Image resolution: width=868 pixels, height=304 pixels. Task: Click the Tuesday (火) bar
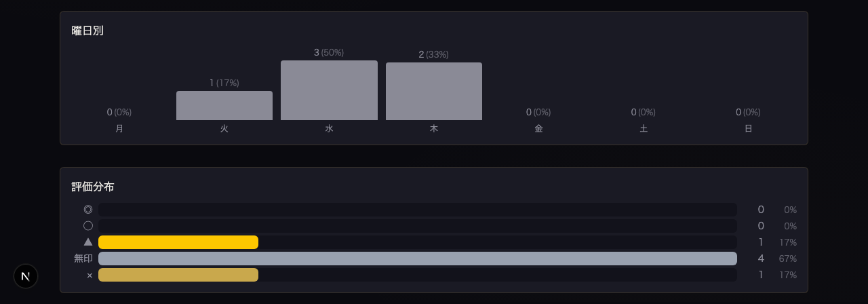tap(224, 106)
